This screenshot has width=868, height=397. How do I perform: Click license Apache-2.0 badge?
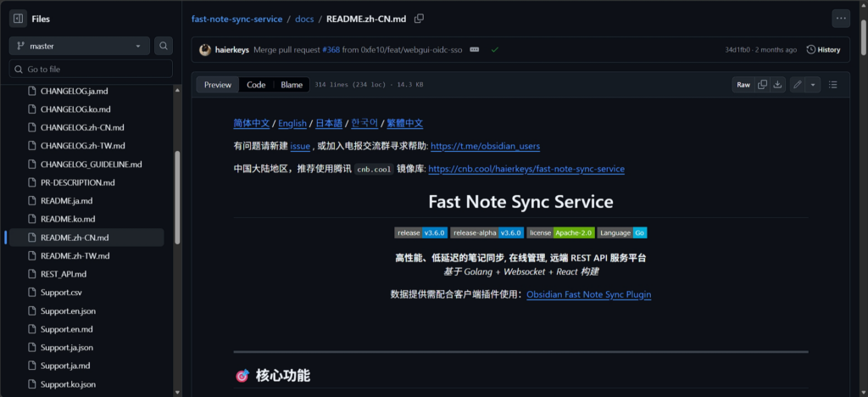(561, 233)
